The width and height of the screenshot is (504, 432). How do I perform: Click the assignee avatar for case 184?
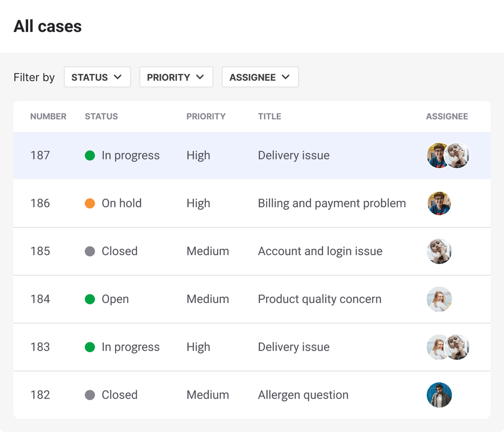(439, 299)
